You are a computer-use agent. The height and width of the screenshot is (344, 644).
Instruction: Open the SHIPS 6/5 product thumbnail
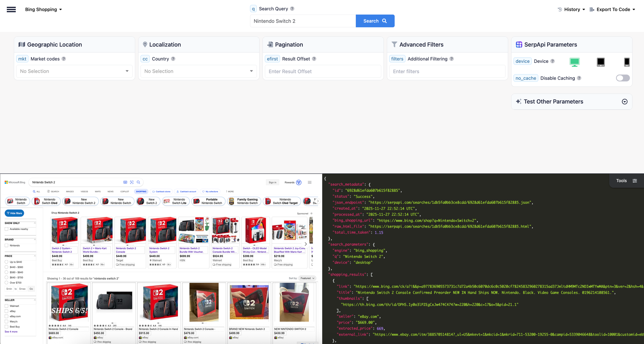coord(70,302)
